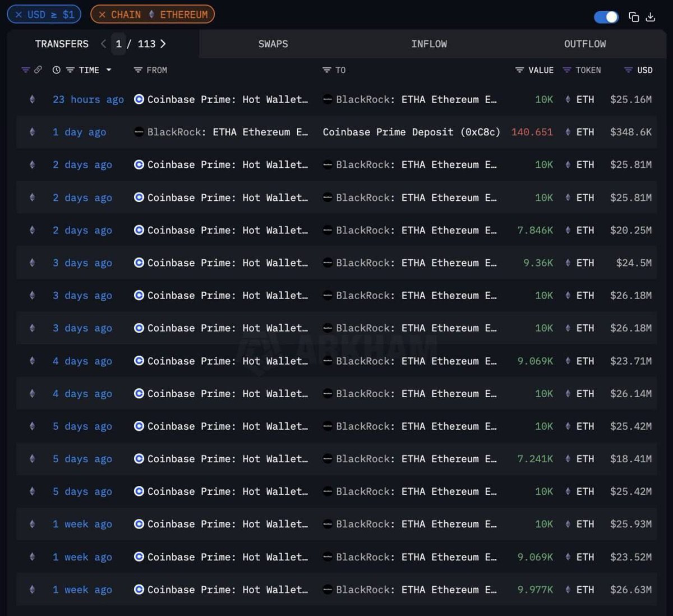Go to the next page of transfers
This screenshot has height=616, width=673.
click(163, 43)
